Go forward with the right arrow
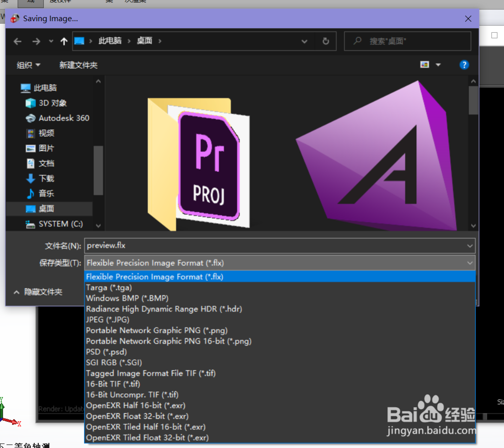Viewport: 504px width, 448px height. (36, 41)
